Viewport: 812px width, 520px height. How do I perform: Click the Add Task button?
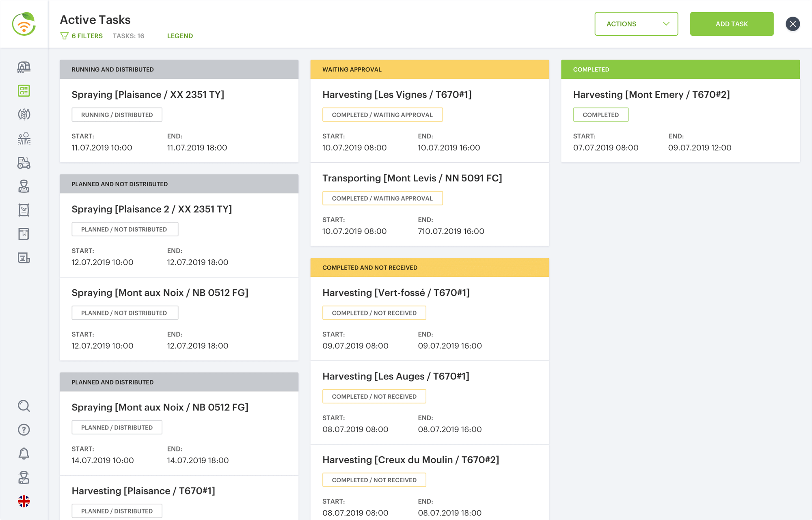[731, 24]
